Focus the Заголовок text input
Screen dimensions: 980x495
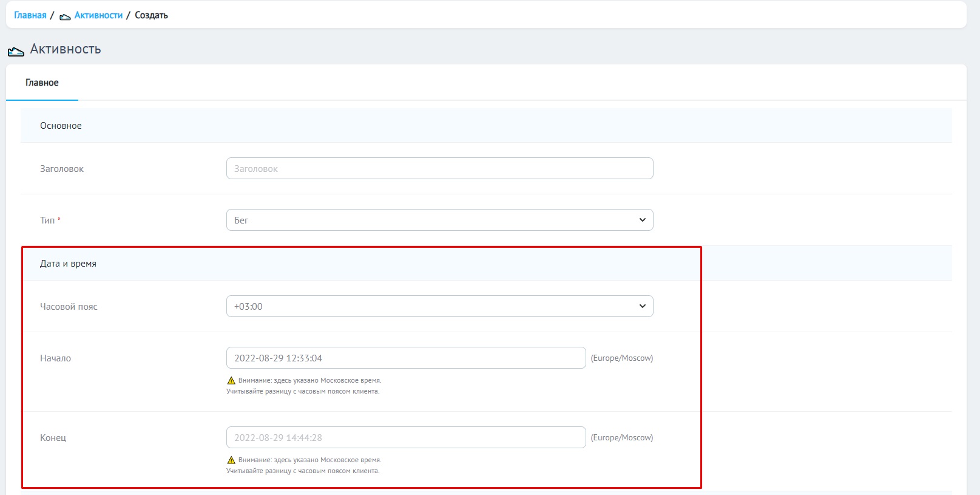(x=439, y=169)
